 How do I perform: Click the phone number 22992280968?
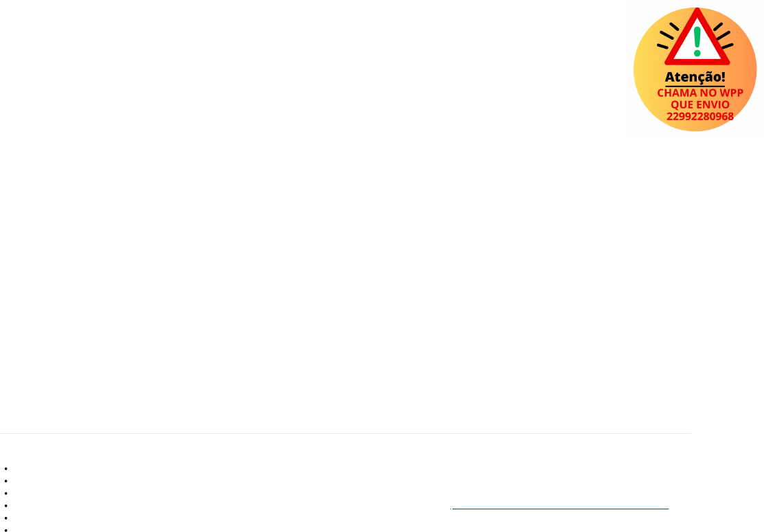tap(700, 117)
